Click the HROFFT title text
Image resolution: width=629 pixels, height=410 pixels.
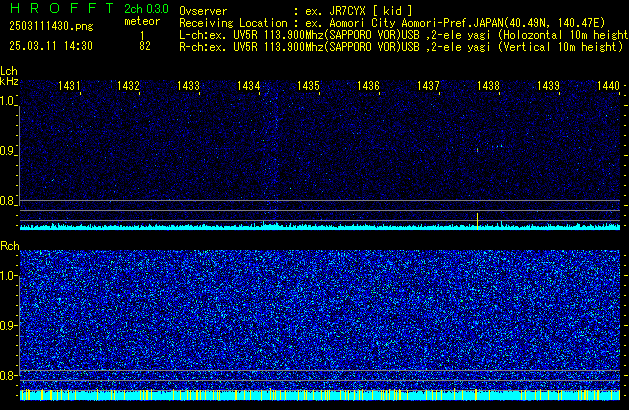tap(62, 8)
